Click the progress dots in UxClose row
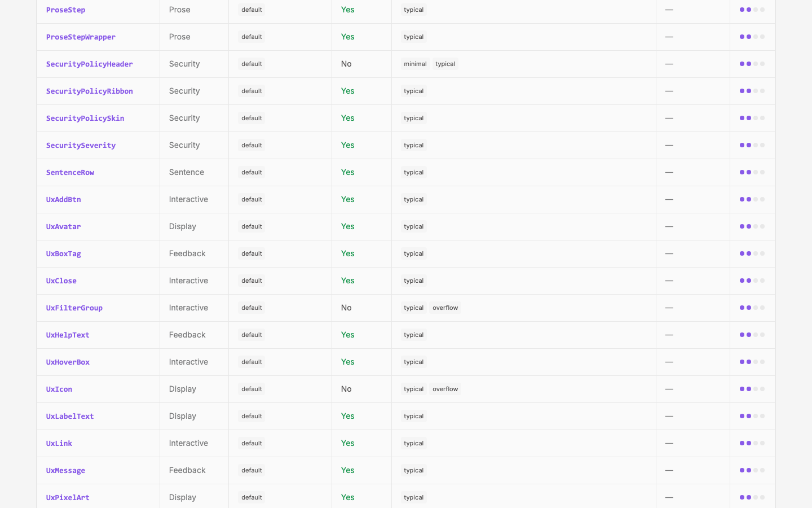 (x=752, y=281)
